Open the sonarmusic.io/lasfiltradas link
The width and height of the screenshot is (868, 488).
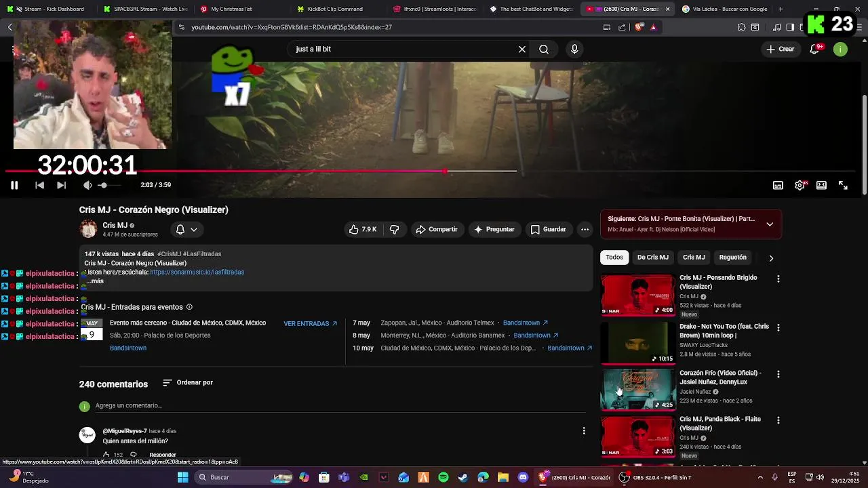197,272
